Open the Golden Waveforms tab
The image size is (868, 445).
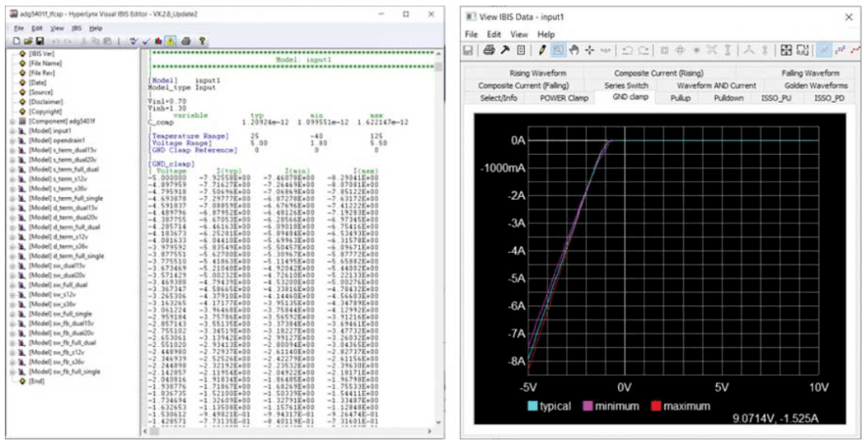tap(816, 85)
